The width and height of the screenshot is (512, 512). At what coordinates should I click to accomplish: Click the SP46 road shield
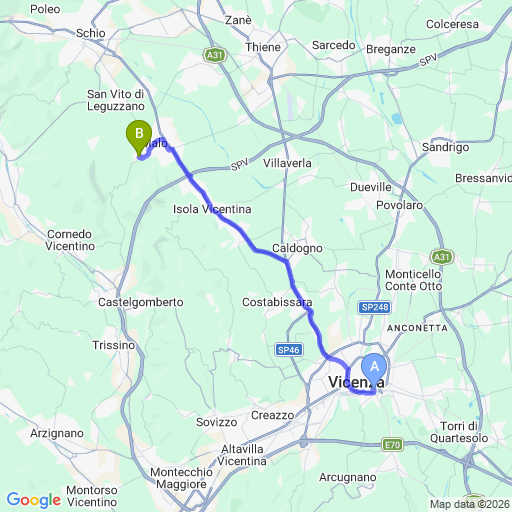point(289,350)
